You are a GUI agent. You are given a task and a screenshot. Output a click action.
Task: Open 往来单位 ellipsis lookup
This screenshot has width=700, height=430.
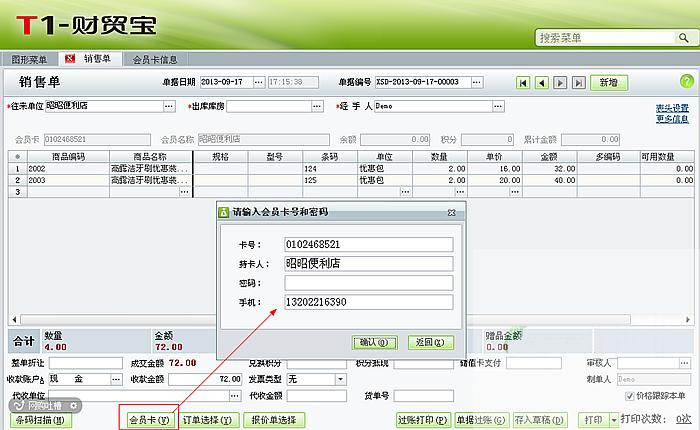point(169,106)
